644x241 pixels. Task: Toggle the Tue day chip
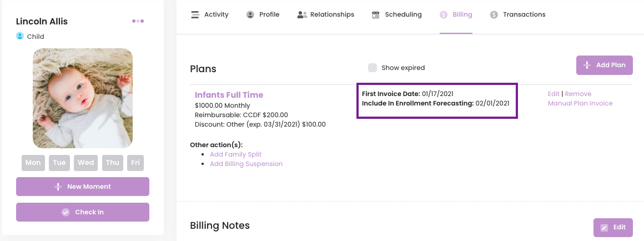59,163
